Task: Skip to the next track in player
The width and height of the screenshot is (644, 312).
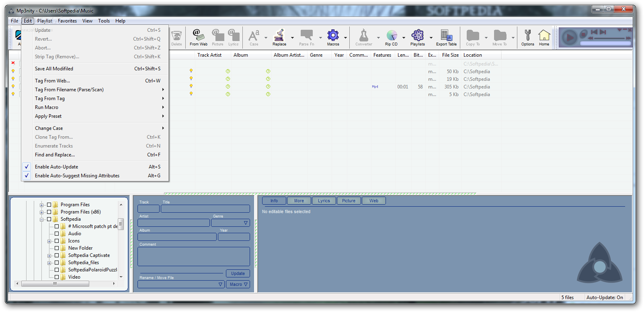Action: (603, 32)
